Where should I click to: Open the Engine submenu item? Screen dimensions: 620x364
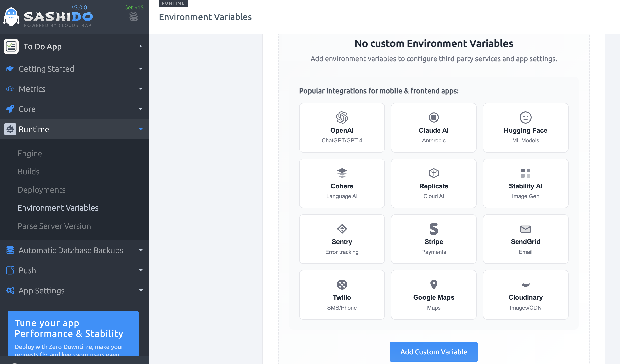(30, 153)
